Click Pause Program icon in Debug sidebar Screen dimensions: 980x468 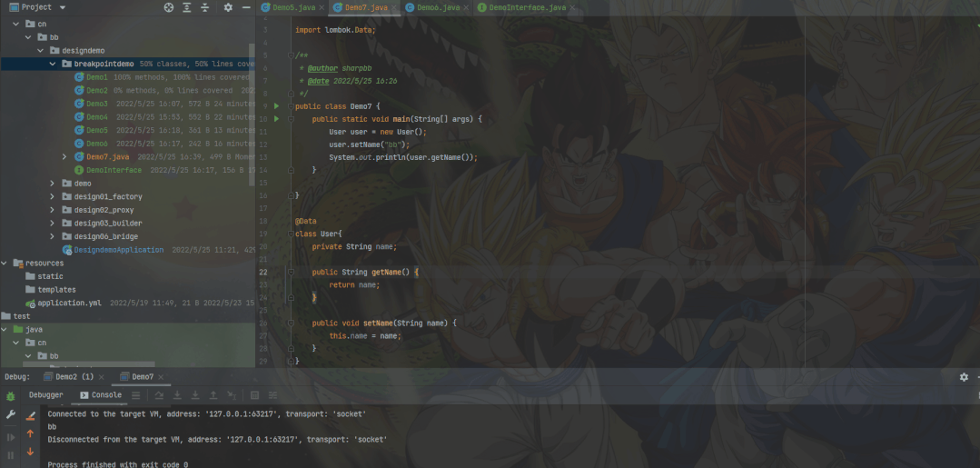pyautogui.click(x=11, y=455)
